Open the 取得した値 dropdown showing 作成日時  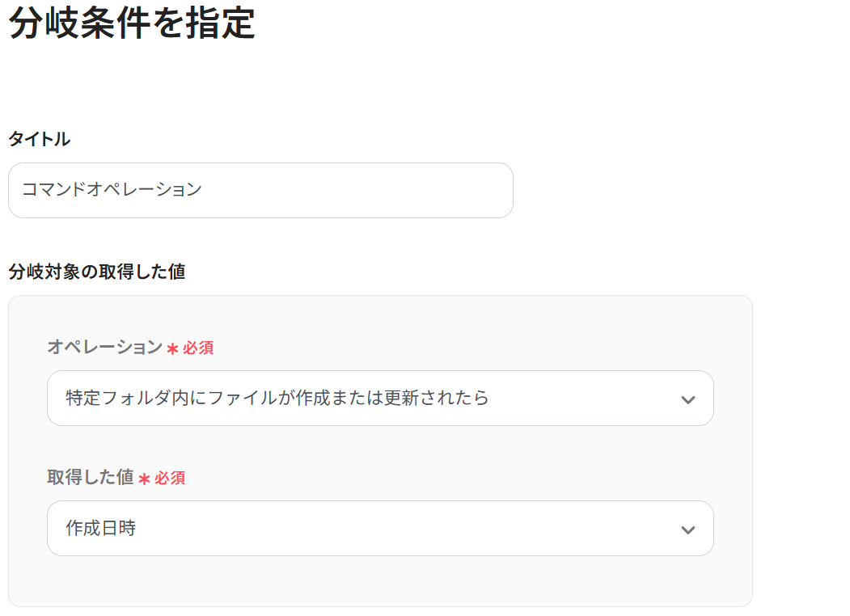point(380,528)
